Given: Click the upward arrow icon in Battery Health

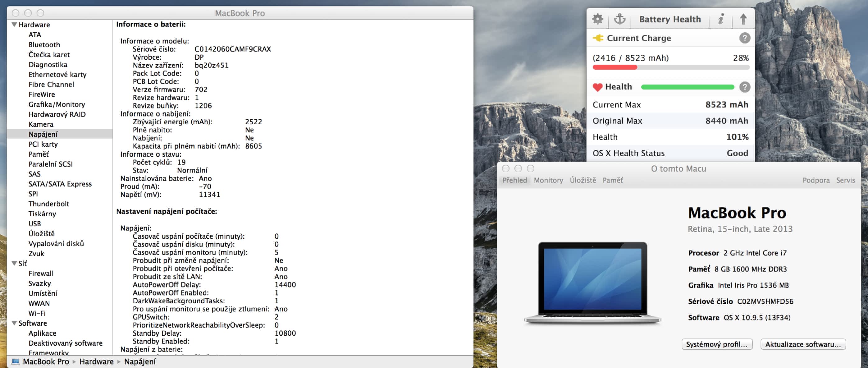Looking at the screenshot, I should (743, 19).
